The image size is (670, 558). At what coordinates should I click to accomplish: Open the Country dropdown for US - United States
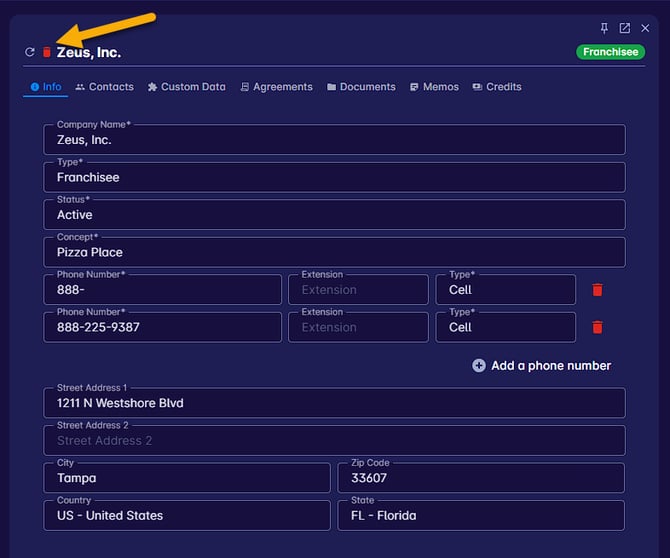186,515
